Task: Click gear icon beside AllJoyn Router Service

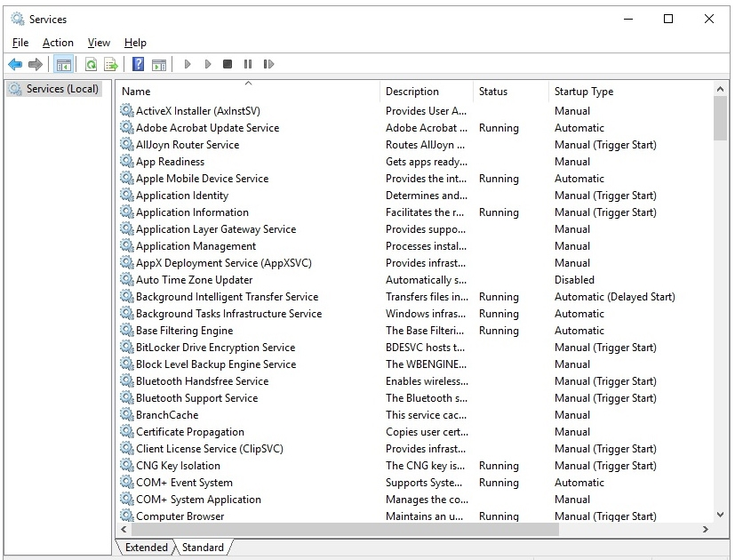Action: pos(126,144)
